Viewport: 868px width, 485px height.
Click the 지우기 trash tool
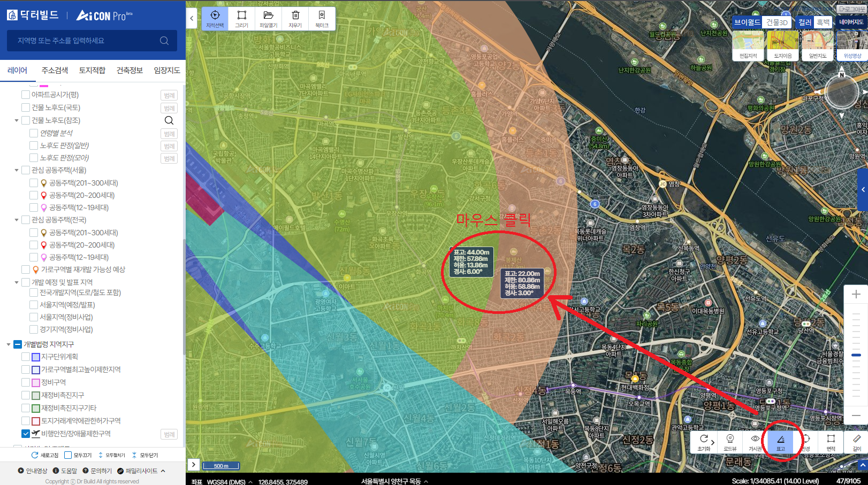pos(295,18)
